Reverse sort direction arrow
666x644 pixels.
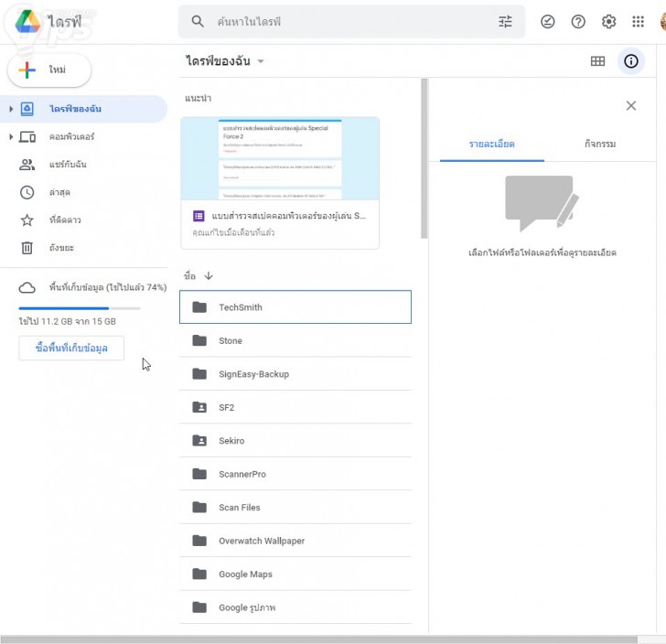tap(209, 276)
